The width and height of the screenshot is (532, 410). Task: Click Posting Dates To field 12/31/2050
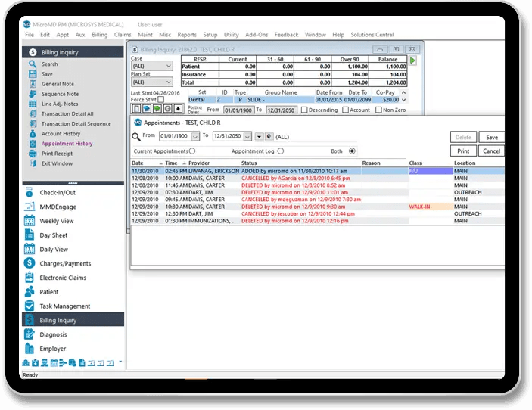click(282, 110)
